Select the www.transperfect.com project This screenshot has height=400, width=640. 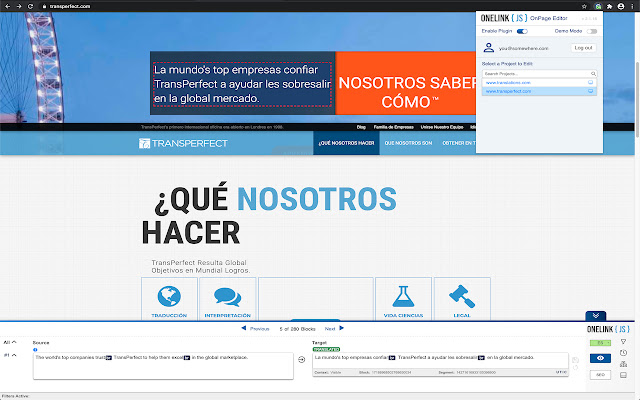click(x=539, y=91)
